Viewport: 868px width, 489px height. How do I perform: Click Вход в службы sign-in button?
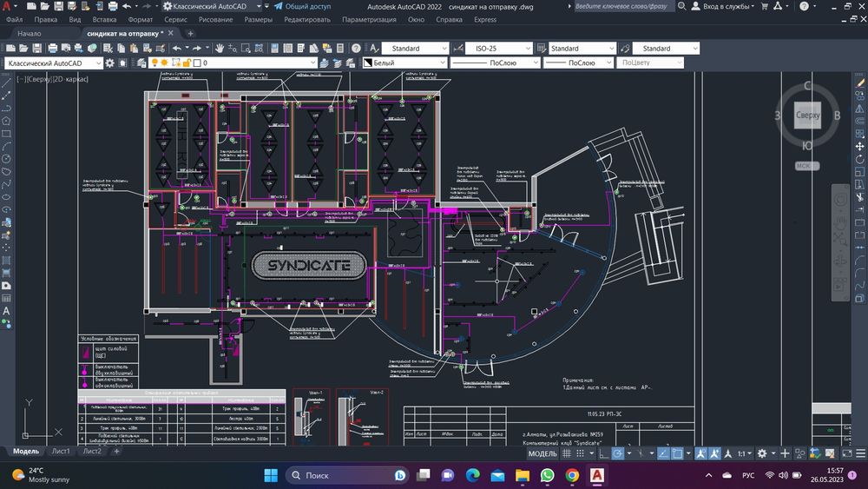[x=723, y=6]
